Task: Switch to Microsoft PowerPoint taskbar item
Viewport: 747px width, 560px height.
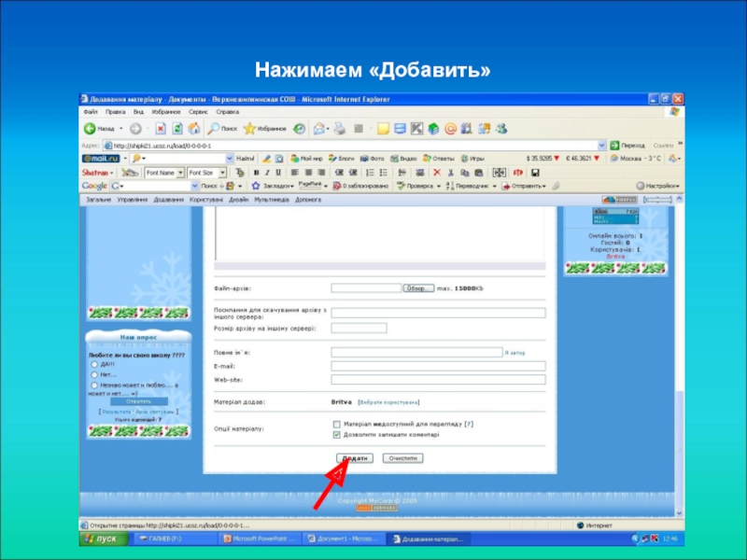Action: click(260, 539)
